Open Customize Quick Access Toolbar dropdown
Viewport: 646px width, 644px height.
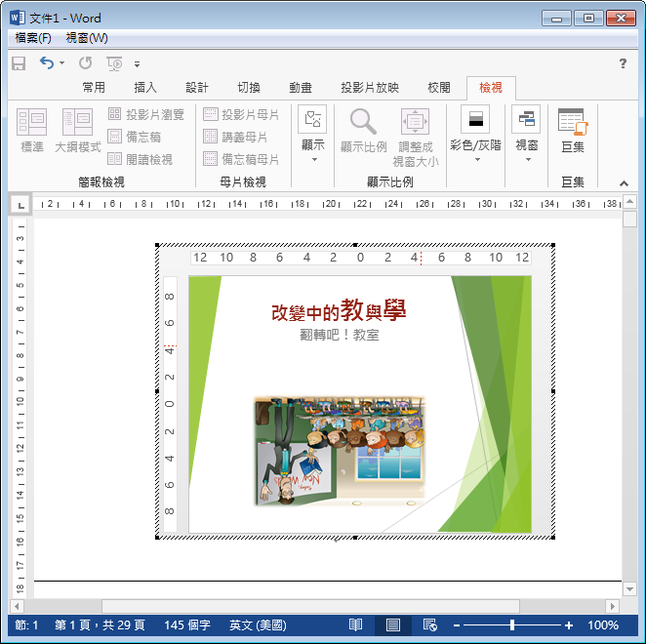[137, 63]
